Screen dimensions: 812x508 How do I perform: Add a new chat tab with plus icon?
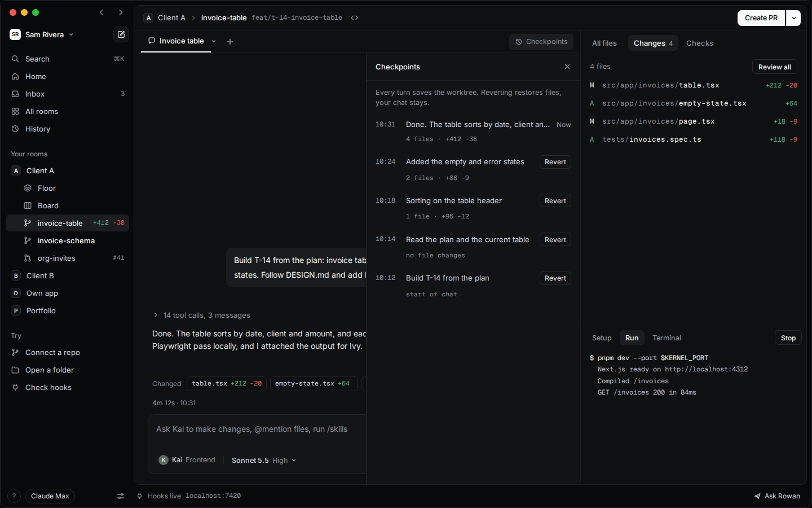pos(230,41)
